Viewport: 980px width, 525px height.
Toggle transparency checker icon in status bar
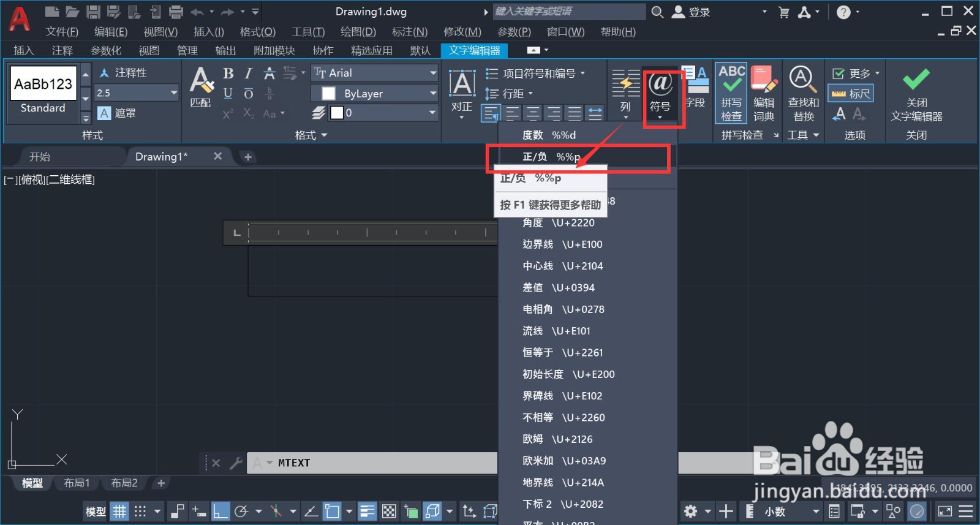pyautogui.click(x=389, y=511)
